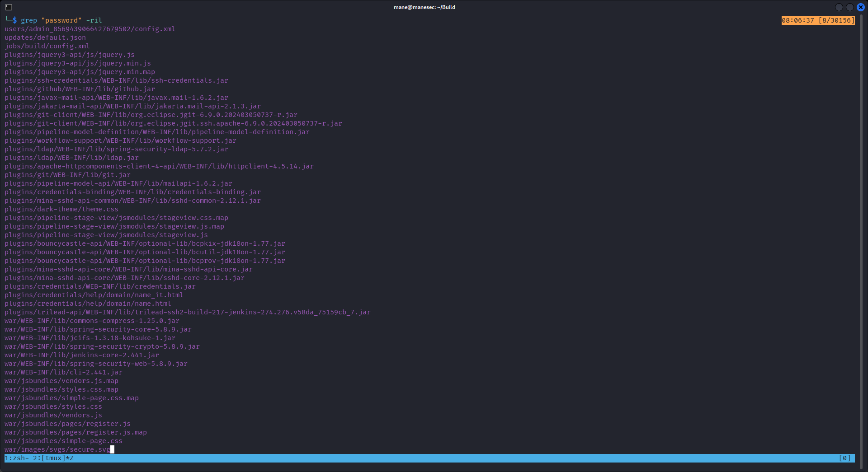
Task: Click the maximize circle in the titlebar
Action: pos(850,7)
